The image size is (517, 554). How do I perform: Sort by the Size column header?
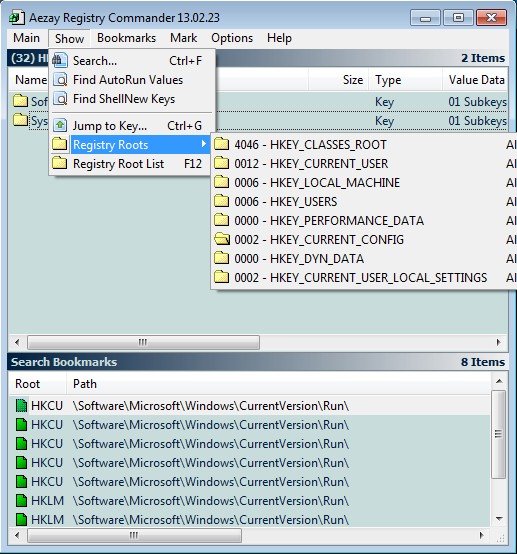point(339,80)
